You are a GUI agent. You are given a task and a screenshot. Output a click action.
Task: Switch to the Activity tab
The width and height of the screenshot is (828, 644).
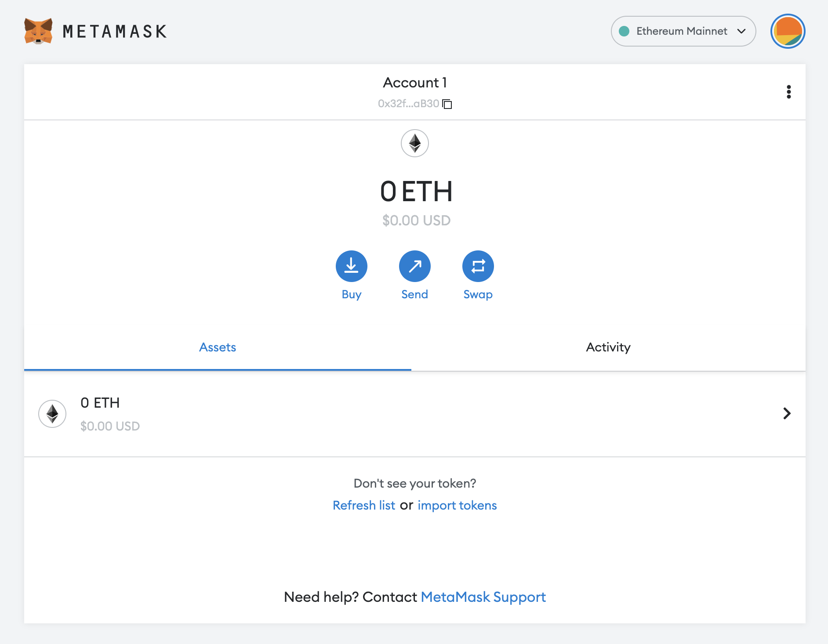[608, 347]
